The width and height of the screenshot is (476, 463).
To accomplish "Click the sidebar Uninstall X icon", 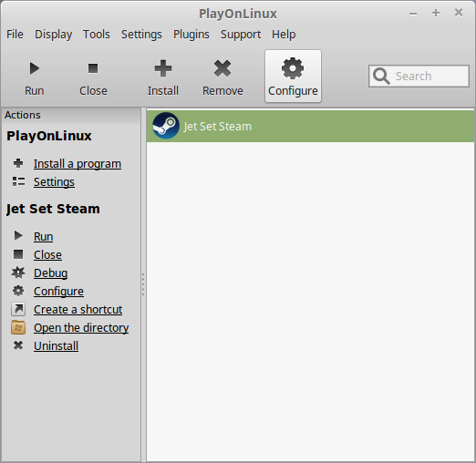I will pos(18,345).
